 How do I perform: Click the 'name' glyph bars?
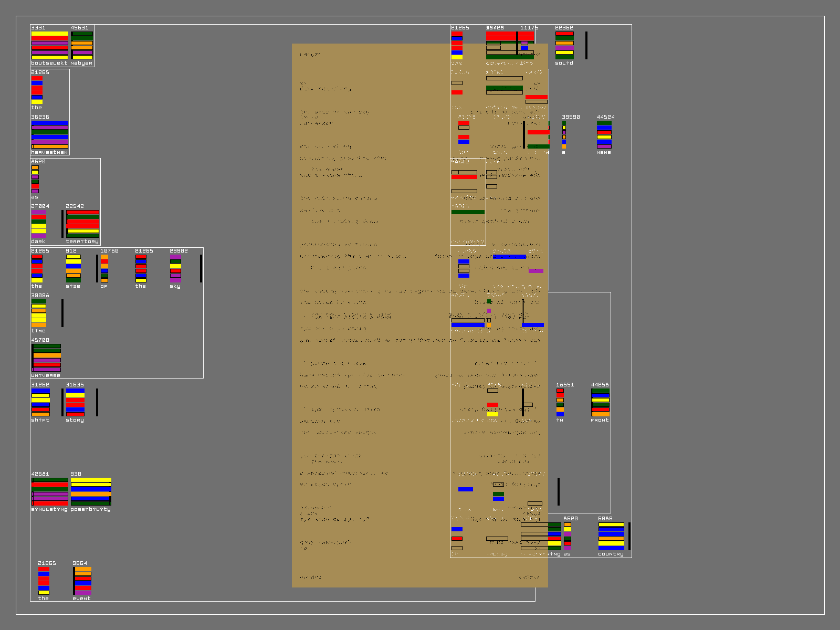click(x=604, y=134)
